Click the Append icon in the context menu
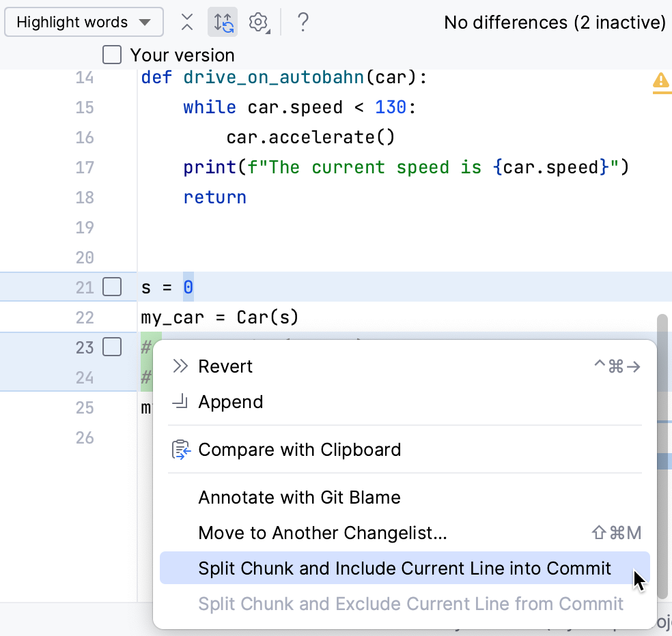 click(x=180, y=402)
